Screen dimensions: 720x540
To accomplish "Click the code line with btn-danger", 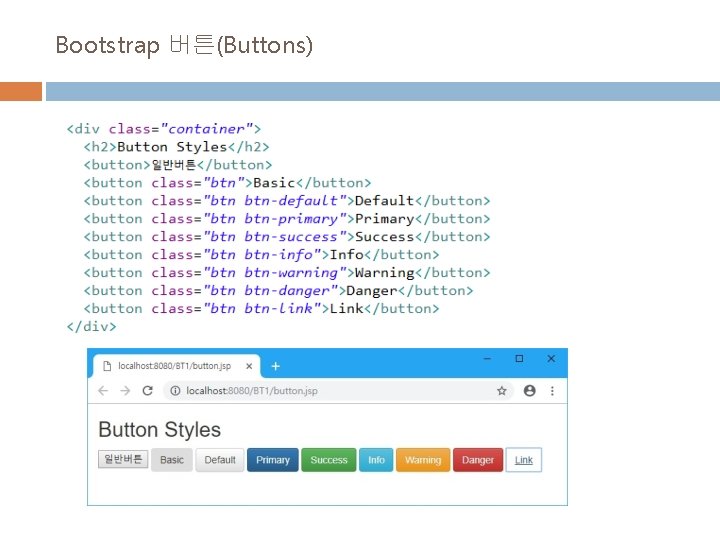I will coord(278,291).
